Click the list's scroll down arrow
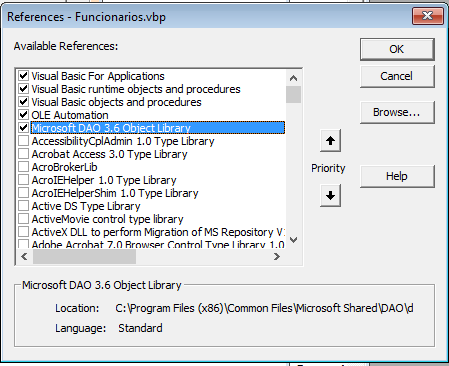Viewport: 449px width, 366px height. coord(293,240)
